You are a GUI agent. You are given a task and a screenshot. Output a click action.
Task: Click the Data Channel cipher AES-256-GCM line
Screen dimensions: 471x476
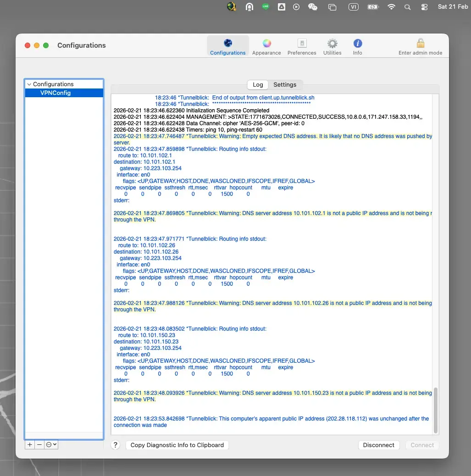(x=209, y=123)
